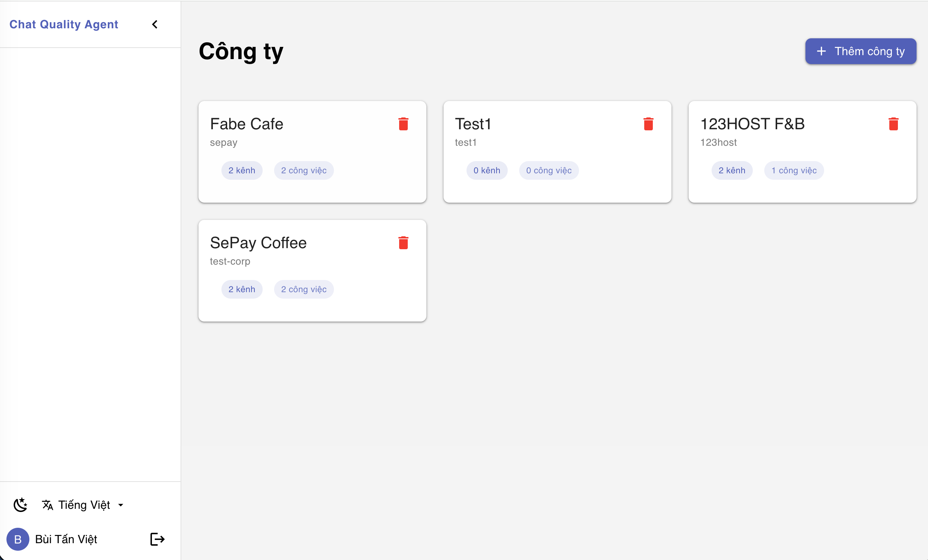The width and height of the screenshot is (928, 560).
Task: Click the 123HOST F&B trash icon
Action: pyautogui.click(x=893, y=124)
